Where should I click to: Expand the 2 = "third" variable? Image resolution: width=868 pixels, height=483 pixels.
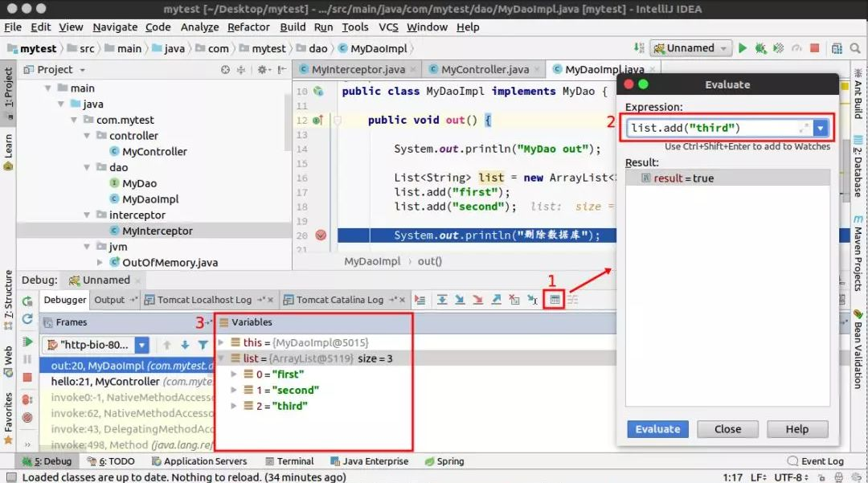click(x=234, y=406)
